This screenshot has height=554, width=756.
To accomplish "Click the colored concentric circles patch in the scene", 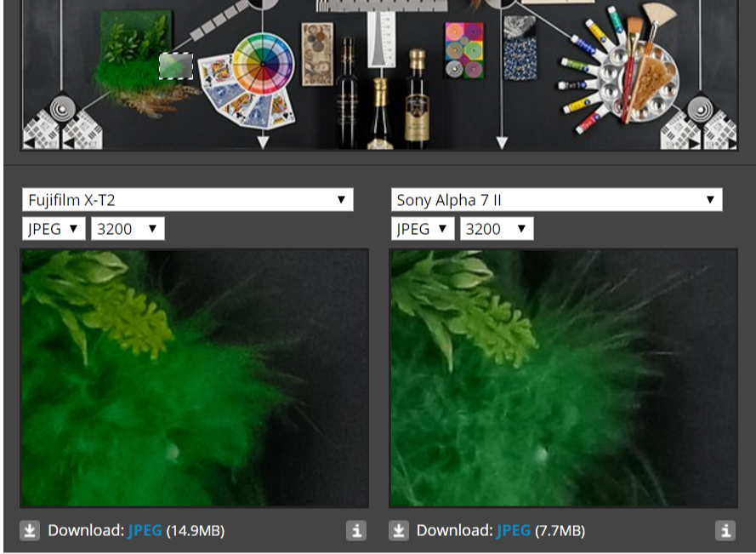I will (x=463, y=49).
